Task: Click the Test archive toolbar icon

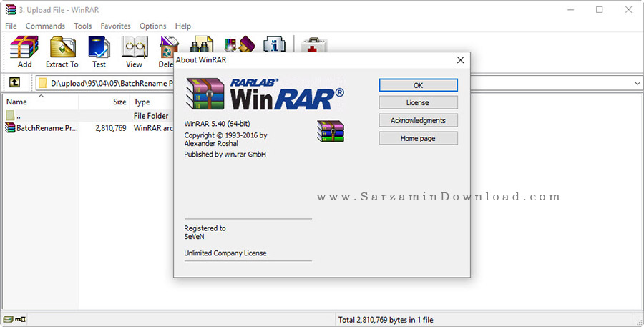Action: click(99, 47)
